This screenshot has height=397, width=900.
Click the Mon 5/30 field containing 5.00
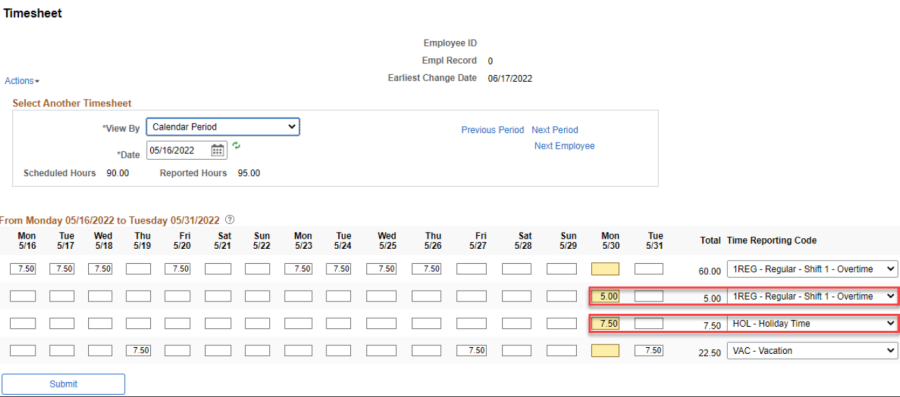coord(605,297)
